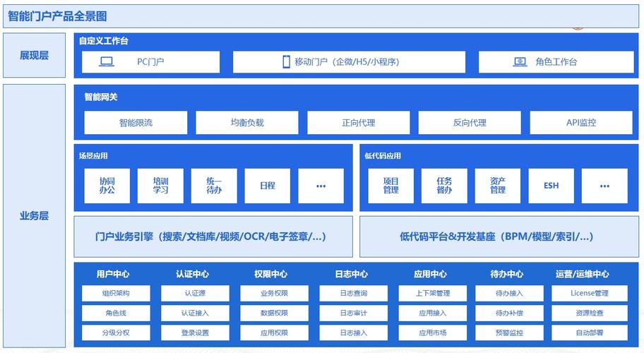
Task: Select the 权限中心 column heading
Action: point(270,274)
